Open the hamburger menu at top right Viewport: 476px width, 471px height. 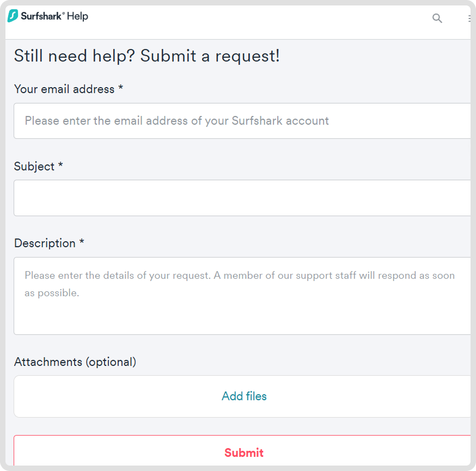click(469, 18)
